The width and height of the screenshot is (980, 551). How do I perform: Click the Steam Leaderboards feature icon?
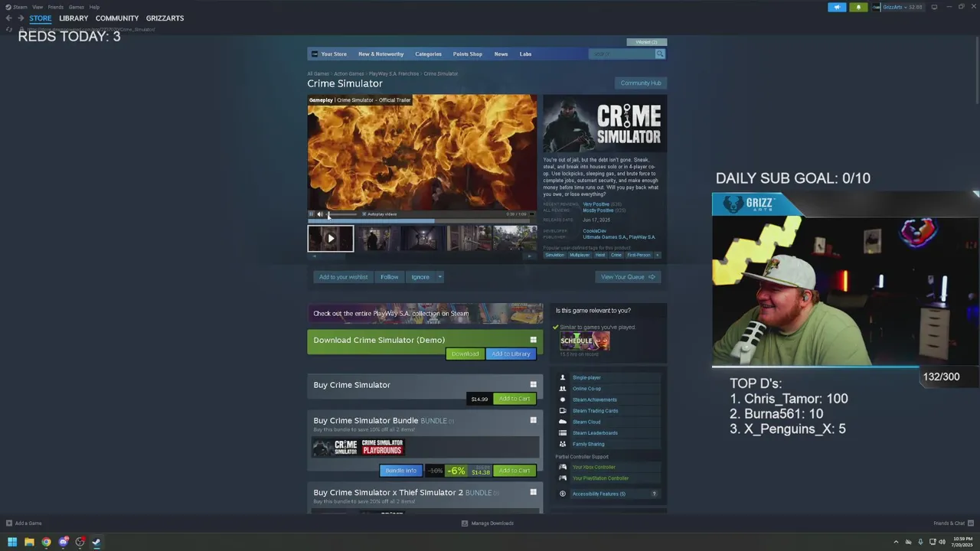563,433
